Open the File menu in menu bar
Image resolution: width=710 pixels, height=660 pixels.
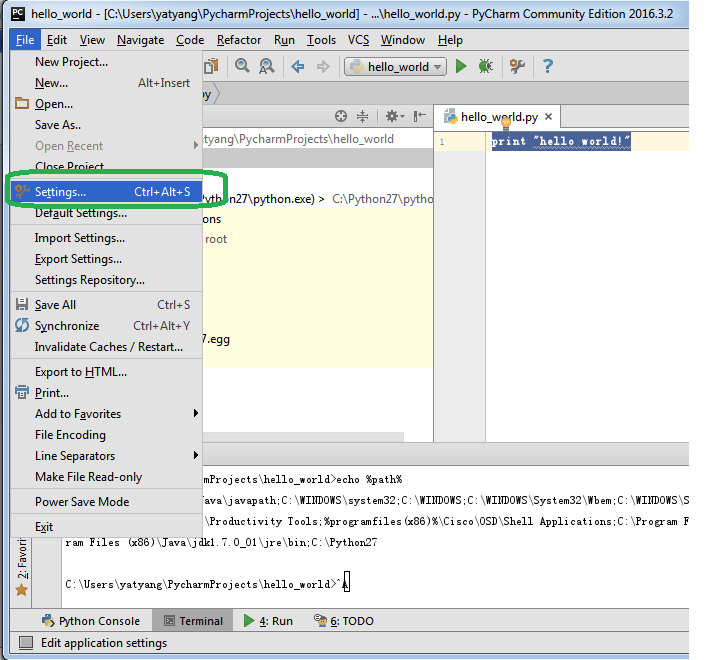click(x=25, y=40)
